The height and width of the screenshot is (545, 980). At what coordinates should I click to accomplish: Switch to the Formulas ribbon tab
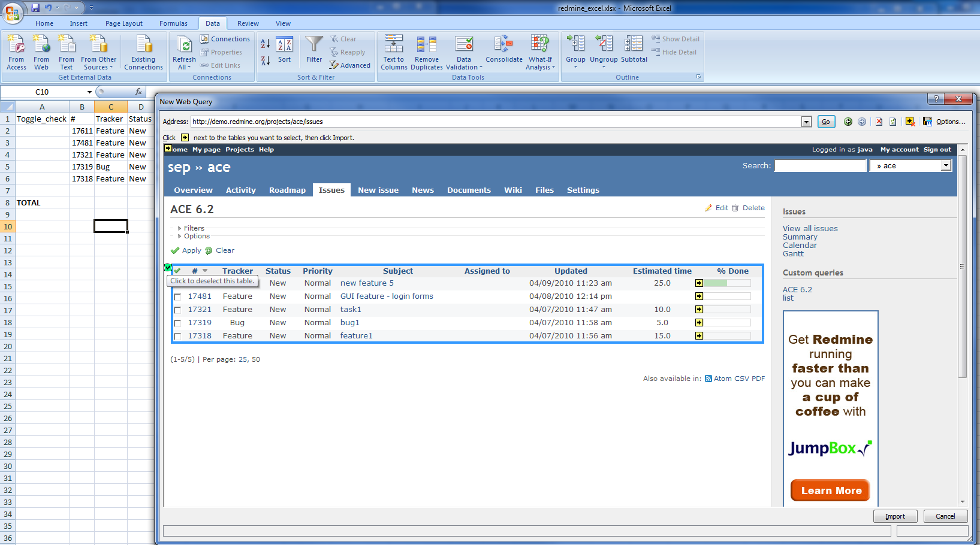(x=174, y=23)
